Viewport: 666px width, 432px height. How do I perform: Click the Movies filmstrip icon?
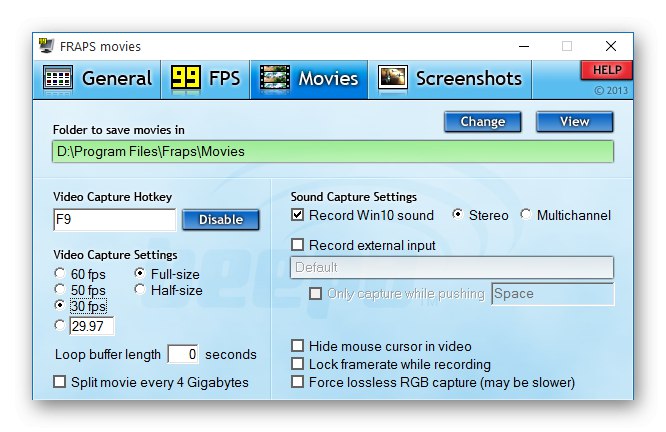275,78
